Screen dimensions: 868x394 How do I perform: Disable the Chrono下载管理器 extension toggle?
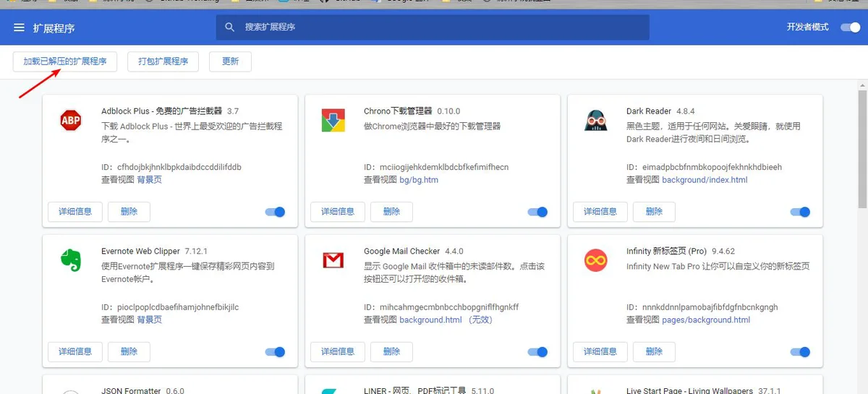tap(537, 212)
